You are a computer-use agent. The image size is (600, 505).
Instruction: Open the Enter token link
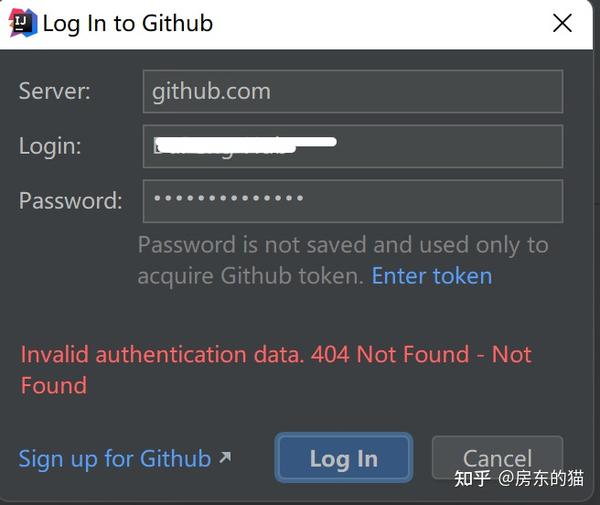(x=432, y=276)
